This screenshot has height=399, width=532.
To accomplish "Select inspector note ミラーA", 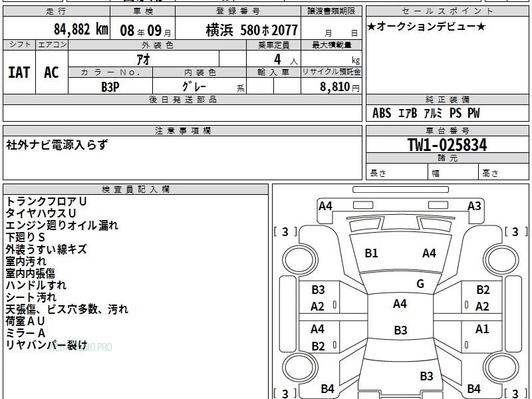I will click(x=25, y=333).
